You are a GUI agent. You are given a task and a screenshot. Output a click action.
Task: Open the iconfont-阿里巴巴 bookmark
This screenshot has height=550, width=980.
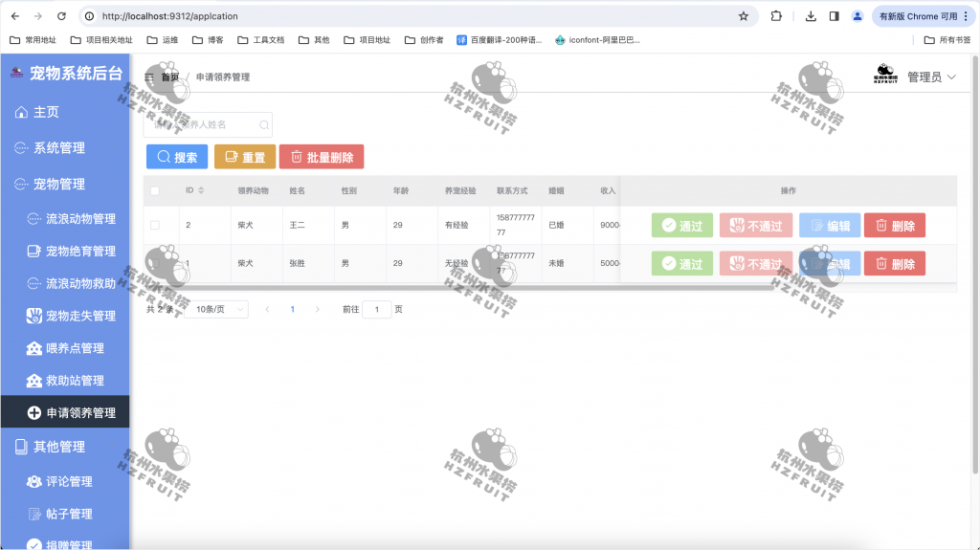tap(597, 40)
